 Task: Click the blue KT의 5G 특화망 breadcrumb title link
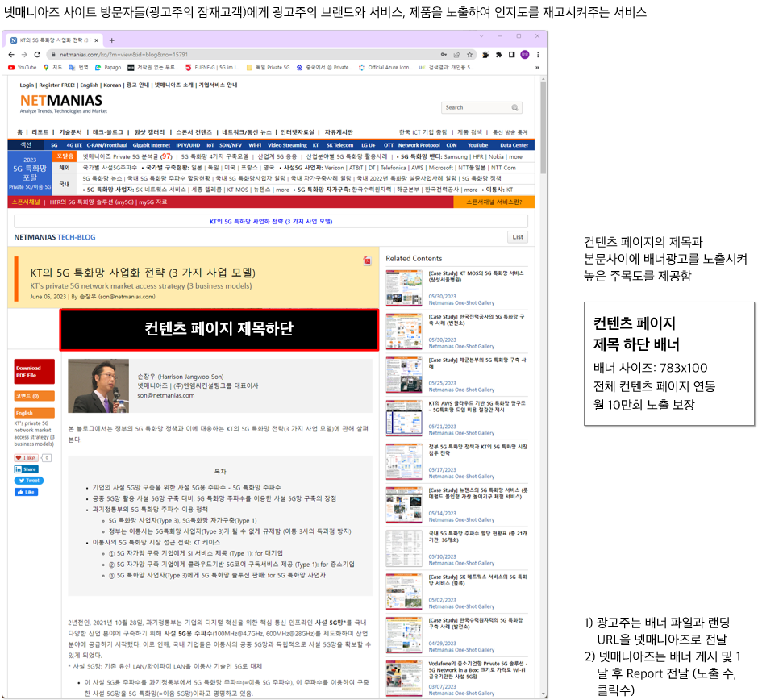[271, 222]
